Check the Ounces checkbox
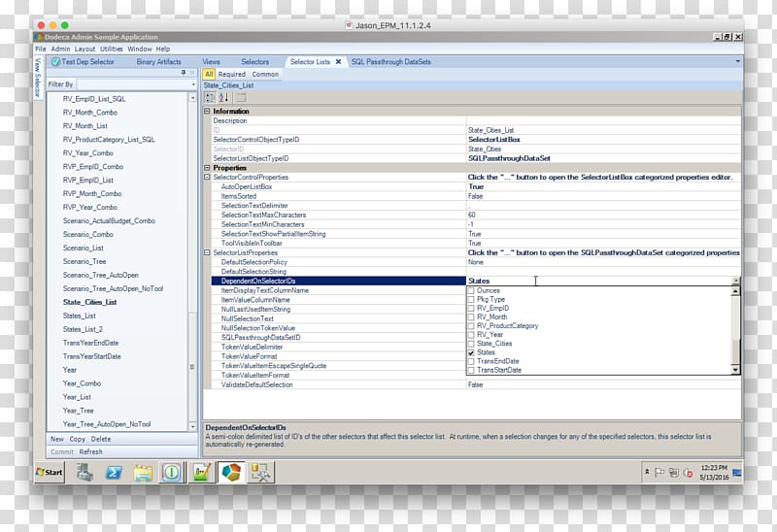The width and height of the screenshot is (777, 532). coord(471,291)
